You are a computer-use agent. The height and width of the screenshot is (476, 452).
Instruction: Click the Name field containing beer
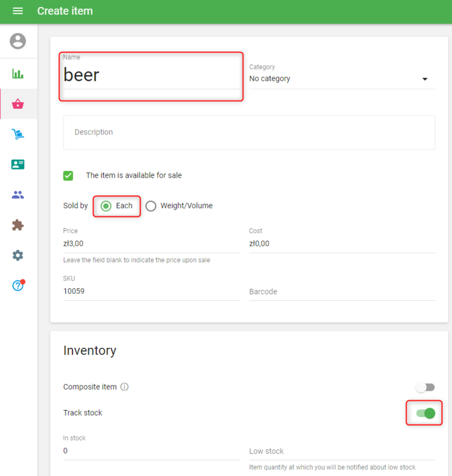click(150, 76)
